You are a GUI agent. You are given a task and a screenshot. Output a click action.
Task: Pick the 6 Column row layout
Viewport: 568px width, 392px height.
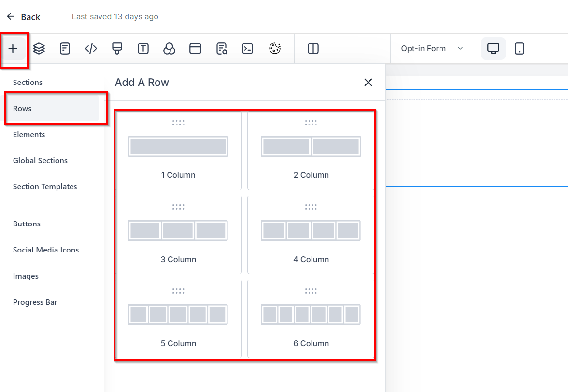point(311,319)
